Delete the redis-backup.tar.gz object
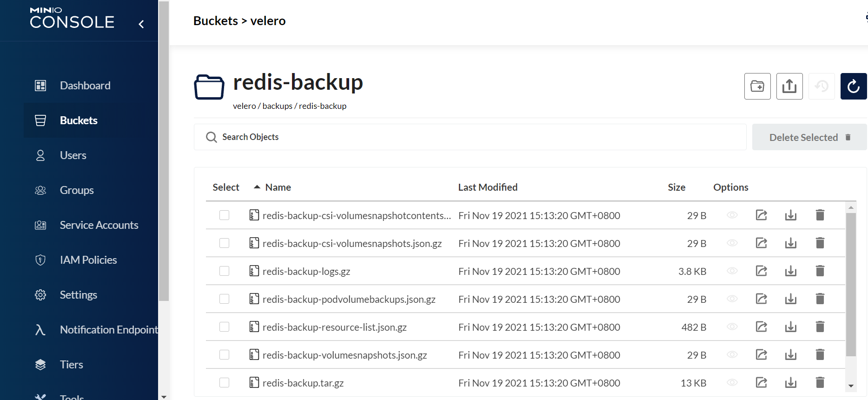868x400 pixels. tap(820, 383)
